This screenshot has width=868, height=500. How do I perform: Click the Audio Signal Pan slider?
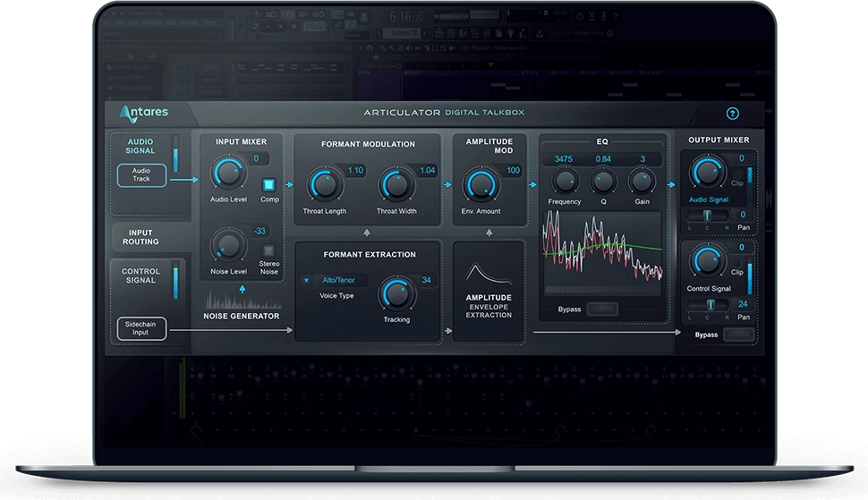(709, 215)
